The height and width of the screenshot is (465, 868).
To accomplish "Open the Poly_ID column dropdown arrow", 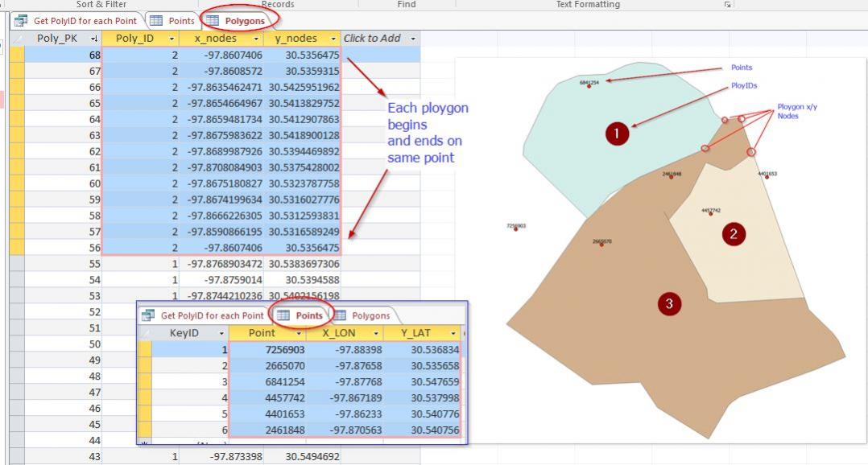I will point(172,39).
